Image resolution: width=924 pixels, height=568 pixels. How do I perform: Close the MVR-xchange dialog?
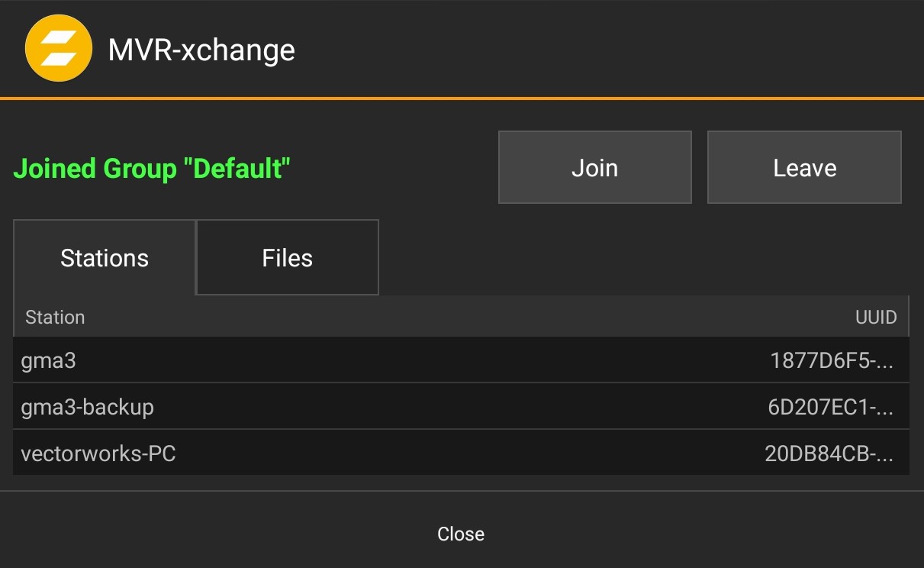click(461, 534)
